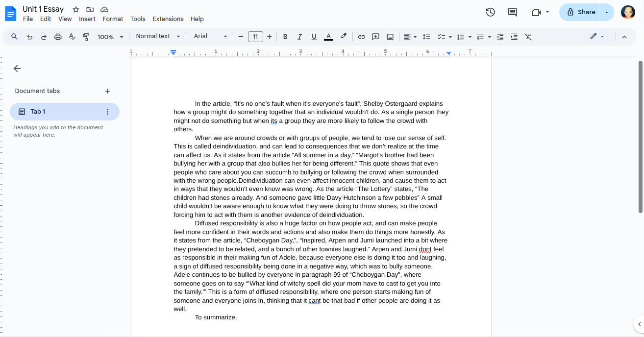Select the paint format roller tool
Viewport: 644px width, 337px height.
(x=86, y=37)
